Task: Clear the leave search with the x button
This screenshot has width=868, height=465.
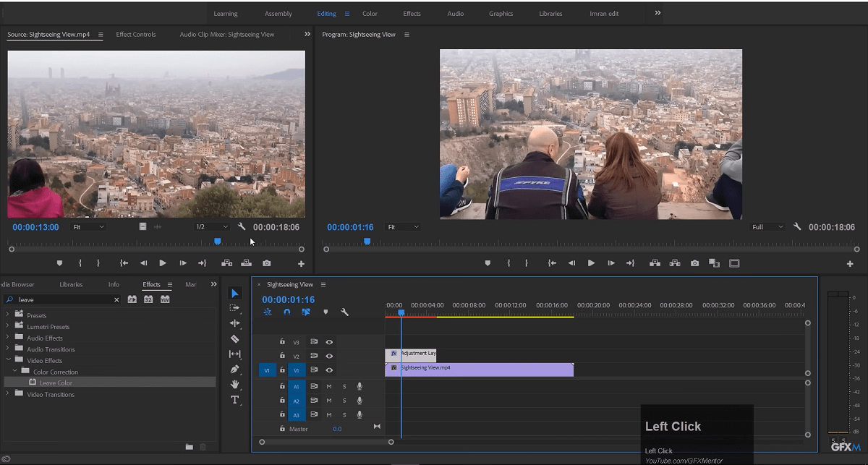Action: (115, 299)
